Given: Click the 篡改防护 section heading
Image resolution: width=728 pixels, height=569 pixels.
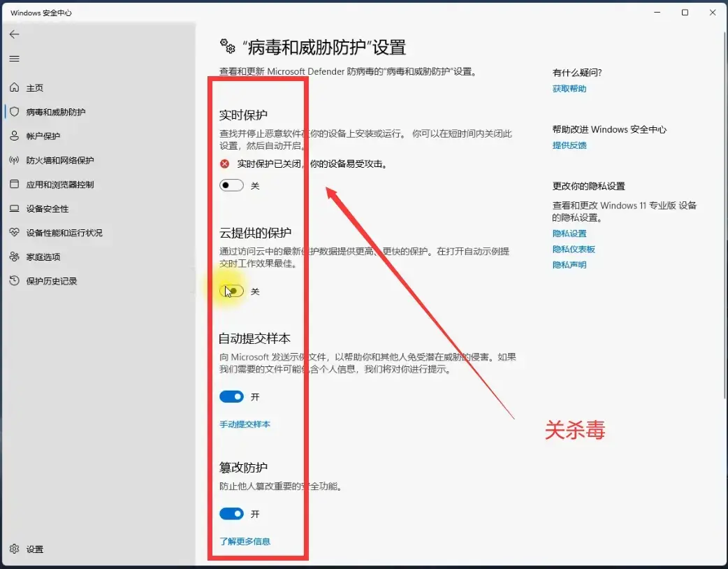Looking at the screenshot, I should click(x=243, y=467).
